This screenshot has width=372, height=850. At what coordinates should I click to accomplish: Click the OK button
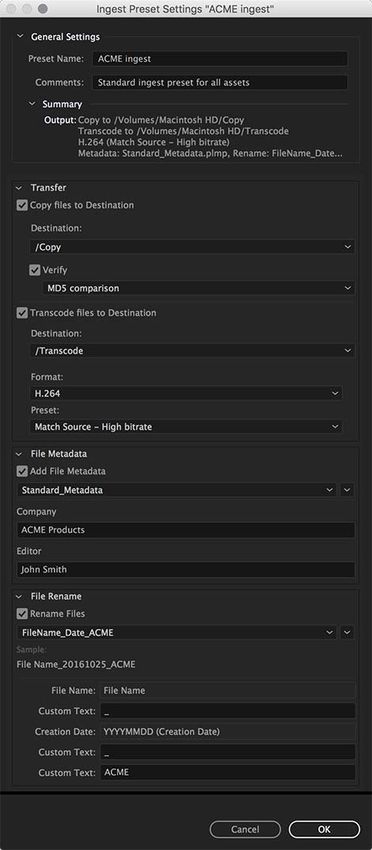pos(324,829)
